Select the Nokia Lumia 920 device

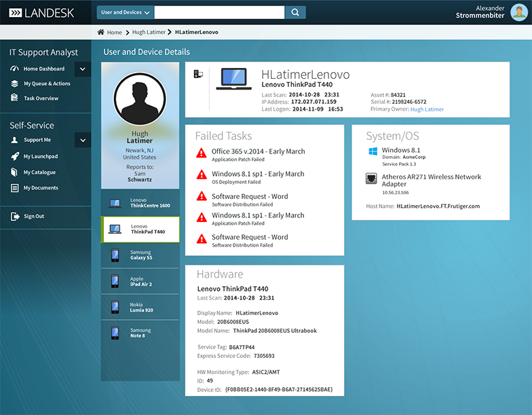point(140,307)
